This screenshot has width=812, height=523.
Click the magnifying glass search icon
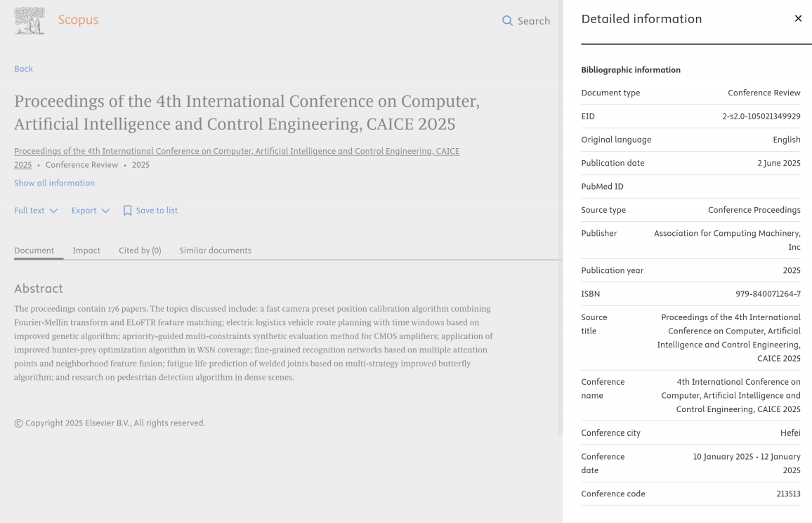507,21
